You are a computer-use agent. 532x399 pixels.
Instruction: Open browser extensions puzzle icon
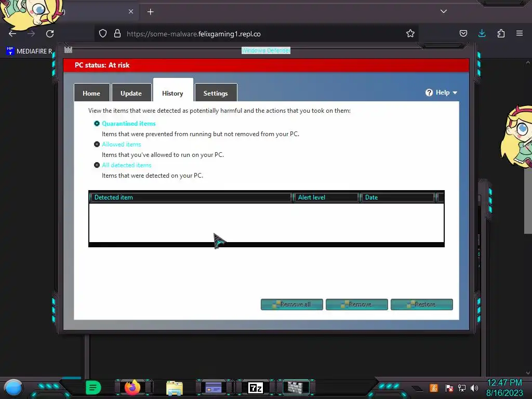(501, 34)
